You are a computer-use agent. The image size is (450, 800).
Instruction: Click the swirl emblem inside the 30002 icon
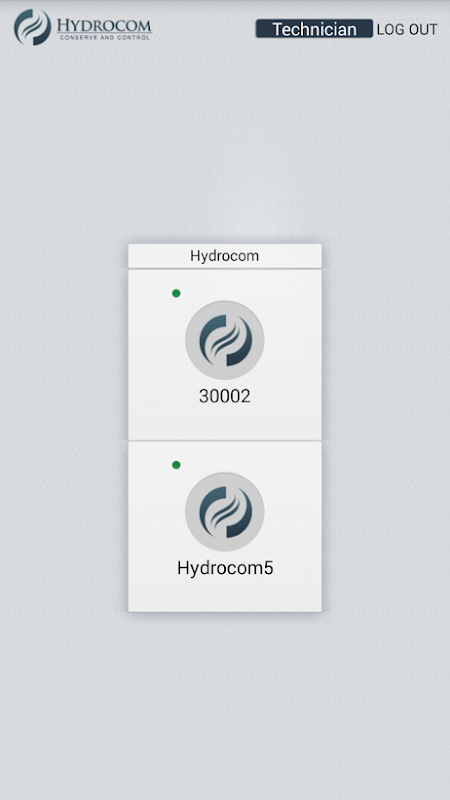(x=225, y=340)
